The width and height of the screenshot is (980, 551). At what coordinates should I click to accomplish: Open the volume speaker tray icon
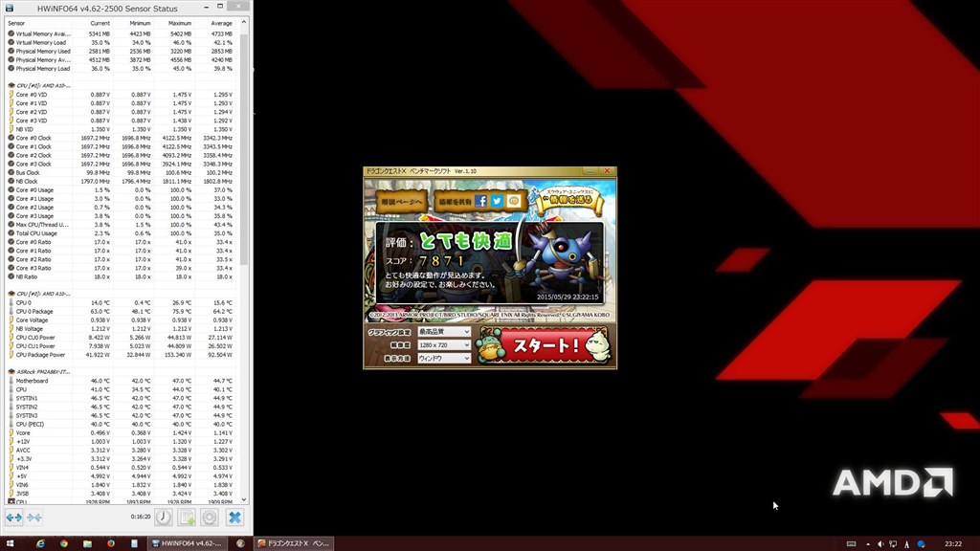(x=880, y=543)
